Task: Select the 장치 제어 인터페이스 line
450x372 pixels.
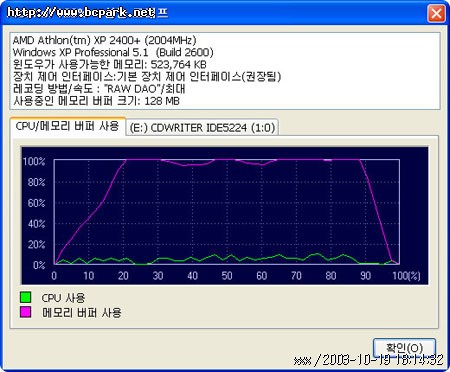Action: [x=147, y=77]
